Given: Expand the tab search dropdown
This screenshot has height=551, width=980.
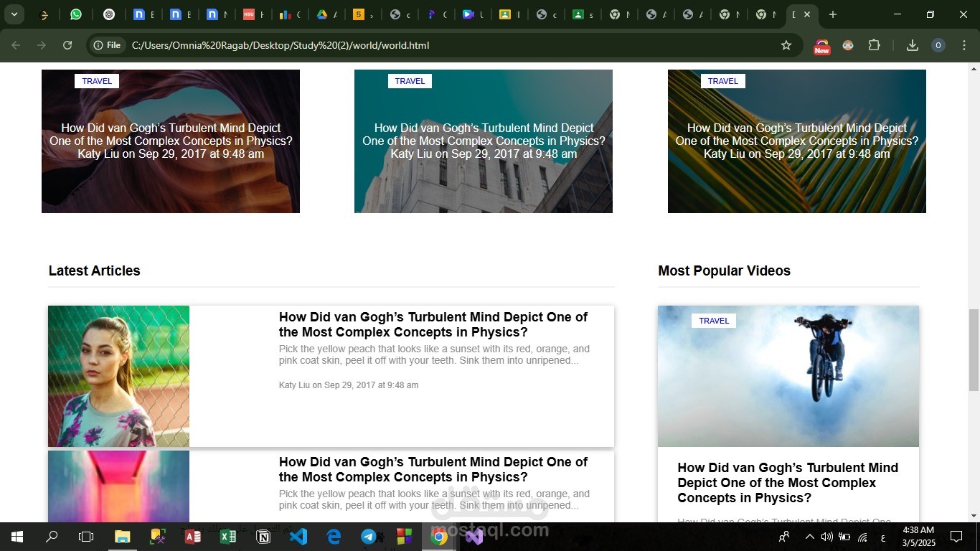Looking at the screenshot, I should [x=14, y=14].
